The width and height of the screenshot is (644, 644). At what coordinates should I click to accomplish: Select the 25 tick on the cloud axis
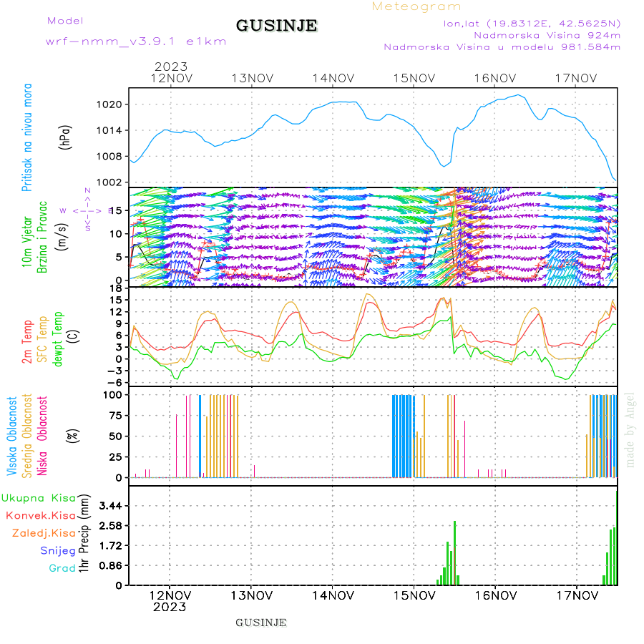[116, 457]
